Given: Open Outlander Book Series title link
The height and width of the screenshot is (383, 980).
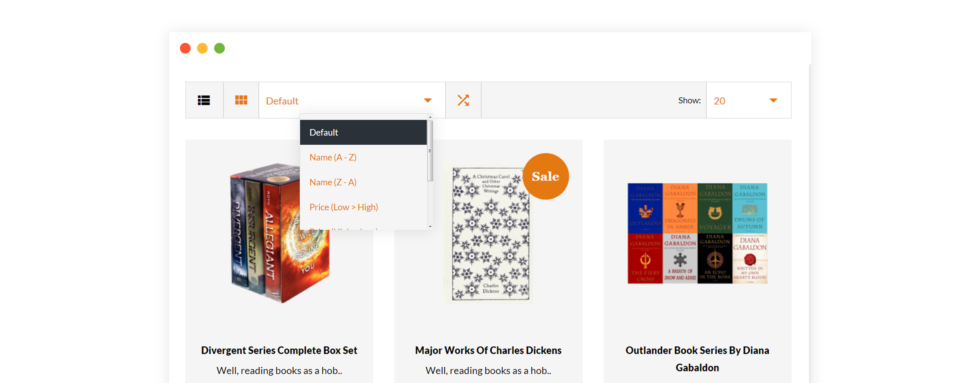Looking at the screenshot, I should click(697, 359).
